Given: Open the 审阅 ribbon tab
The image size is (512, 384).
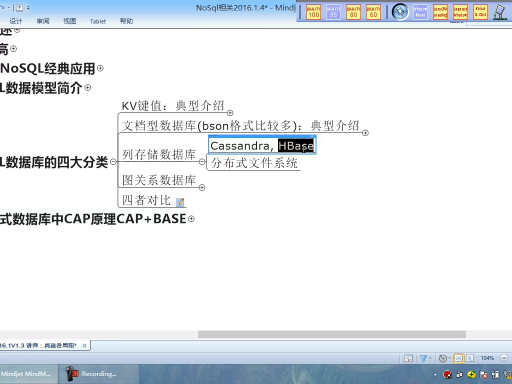Looking at the screenshot, I should click(x=43, y=21).
